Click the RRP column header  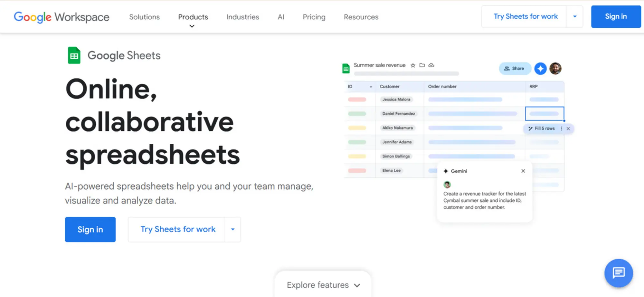534,87
